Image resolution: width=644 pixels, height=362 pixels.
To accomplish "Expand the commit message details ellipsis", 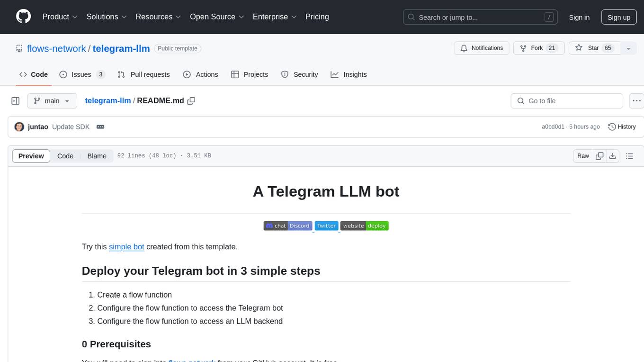I will click(x=100, y=127).
